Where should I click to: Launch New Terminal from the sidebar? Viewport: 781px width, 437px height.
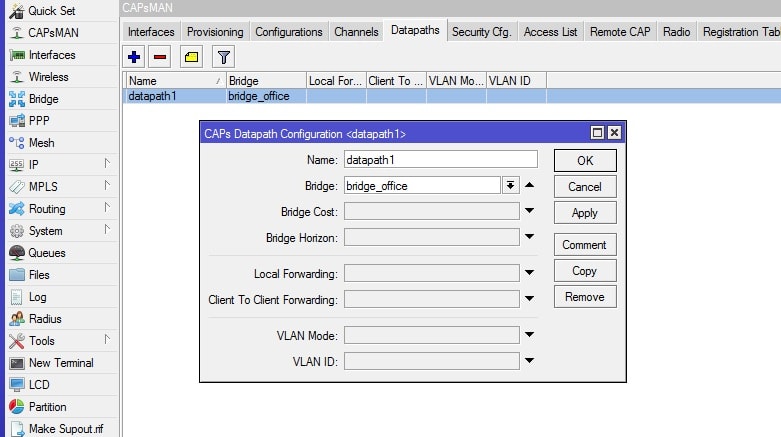coord(60,363)
